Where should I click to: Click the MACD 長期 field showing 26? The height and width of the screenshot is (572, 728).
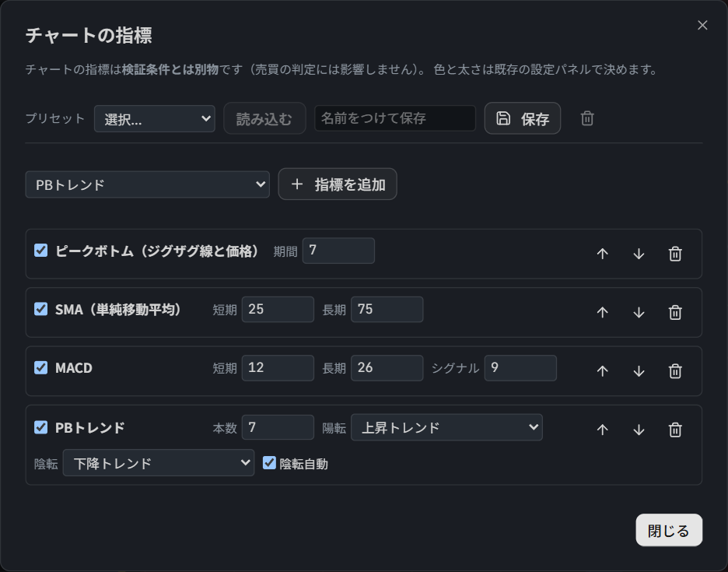pyautogui.click(x=387, y=368)
